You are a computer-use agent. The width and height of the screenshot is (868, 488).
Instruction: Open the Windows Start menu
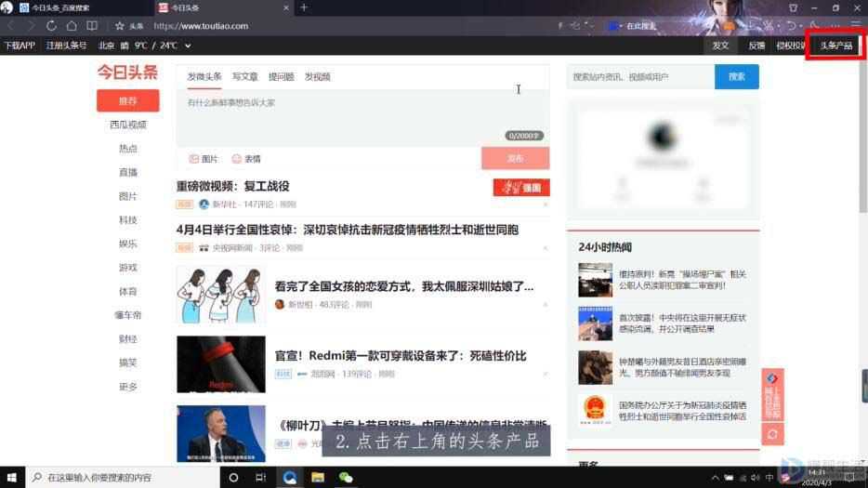tap(12, 477)
